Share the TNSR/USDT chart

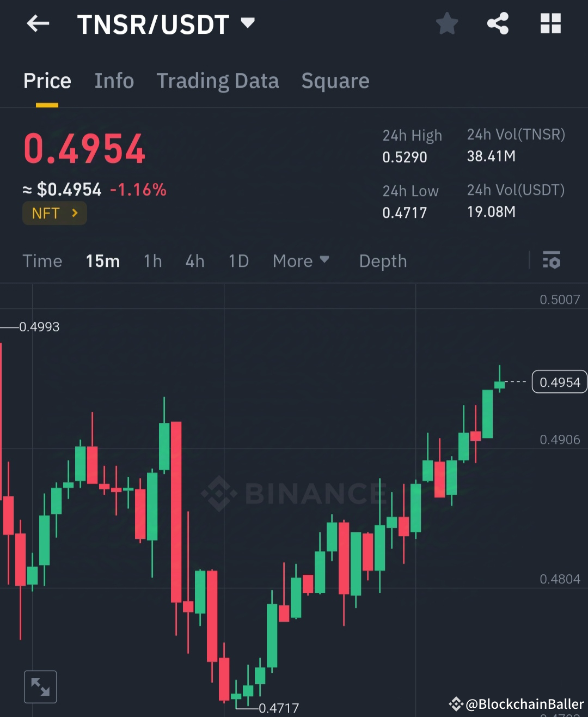pyautogui.click(x=498, y=23)
